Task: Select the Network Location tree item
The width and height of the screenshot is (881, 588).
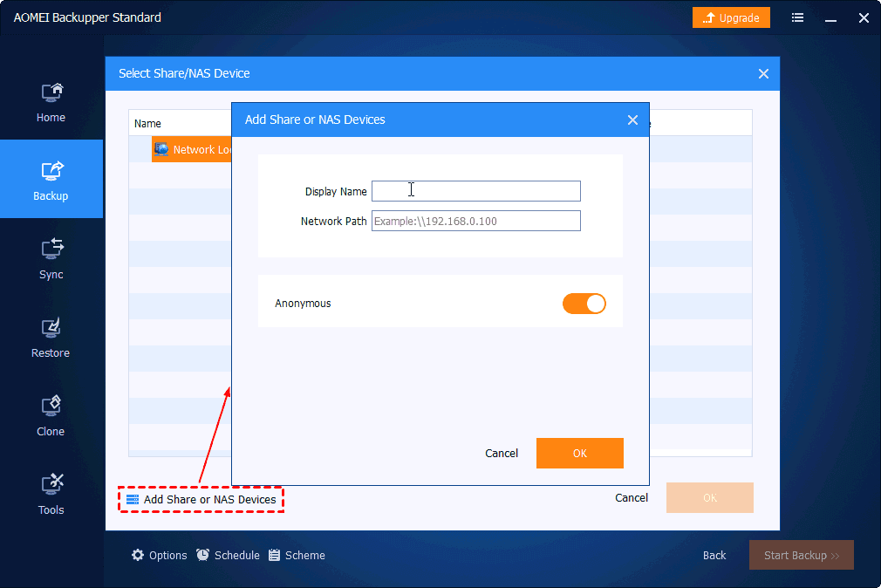Action: 192,149
